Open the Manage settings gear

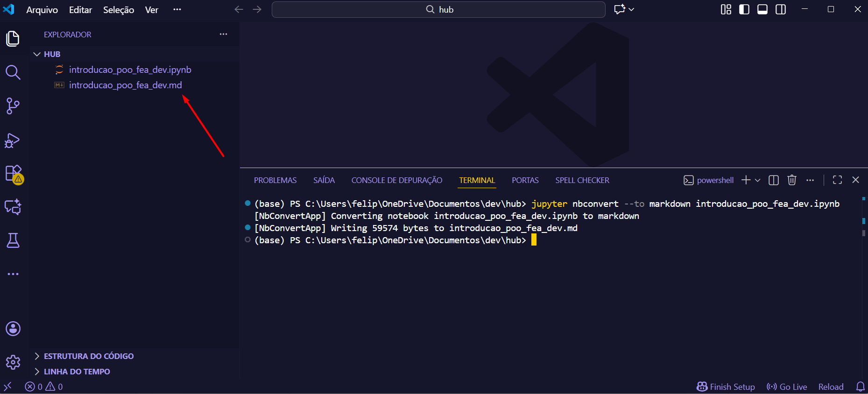pos(13,362)
